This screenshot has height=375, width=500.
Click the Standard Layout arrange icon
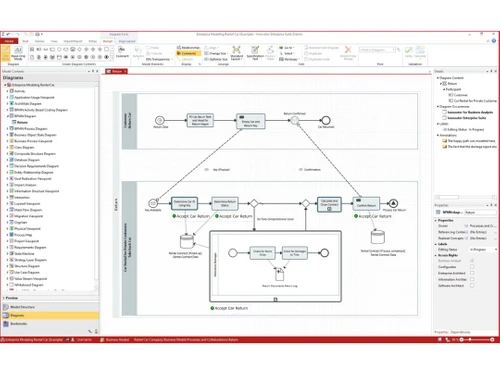tap(236, 53)
